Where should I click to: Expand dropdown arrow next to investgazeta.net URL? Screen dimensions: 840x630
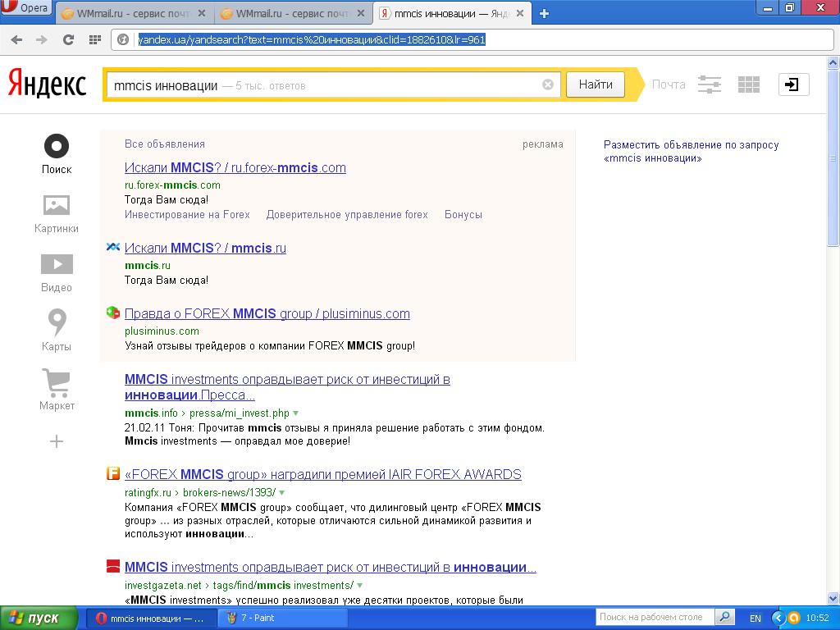pyautogui.click(x=359, y=585)
